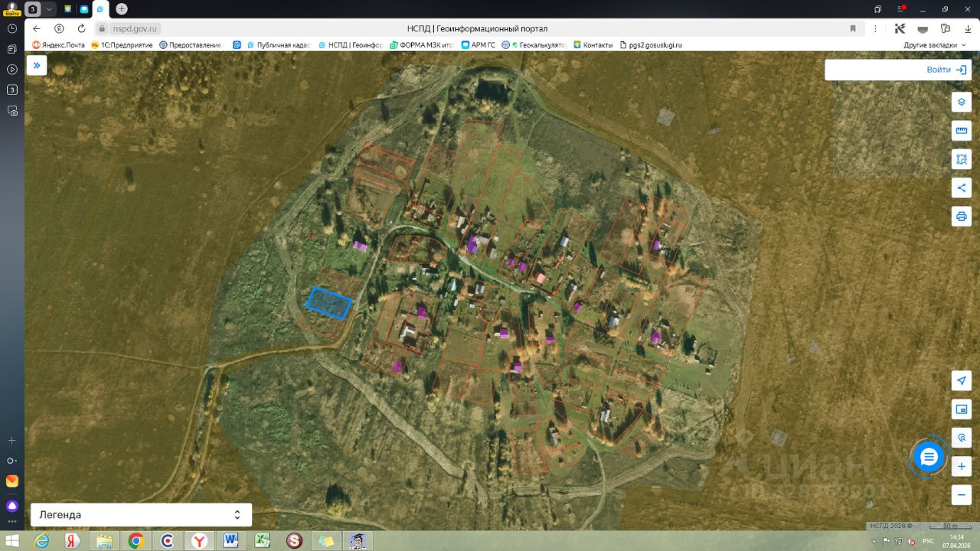Open Microsoft Excel from taskbar

click(262, 541)
